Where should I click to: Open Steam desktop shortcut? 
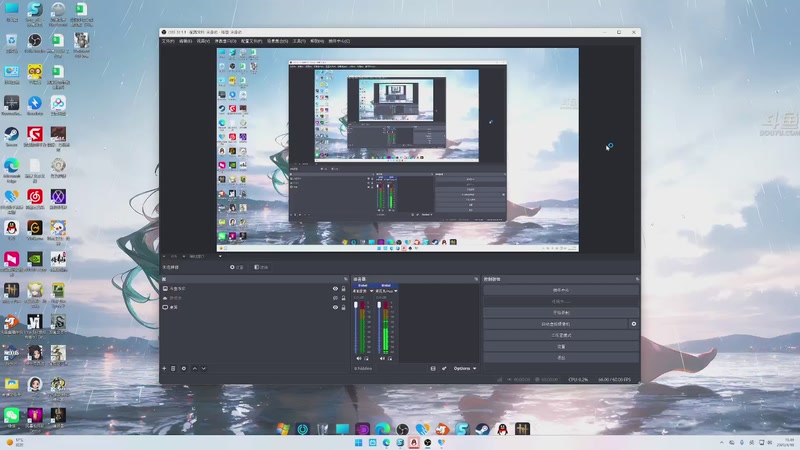[x=11, y=136]
